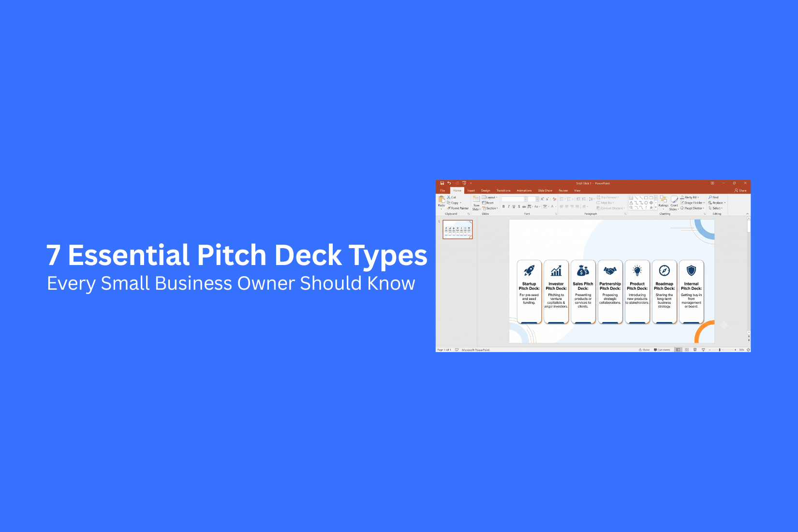Toggle Underline formatting
This screenshot has width=798, height=532.
514,207
